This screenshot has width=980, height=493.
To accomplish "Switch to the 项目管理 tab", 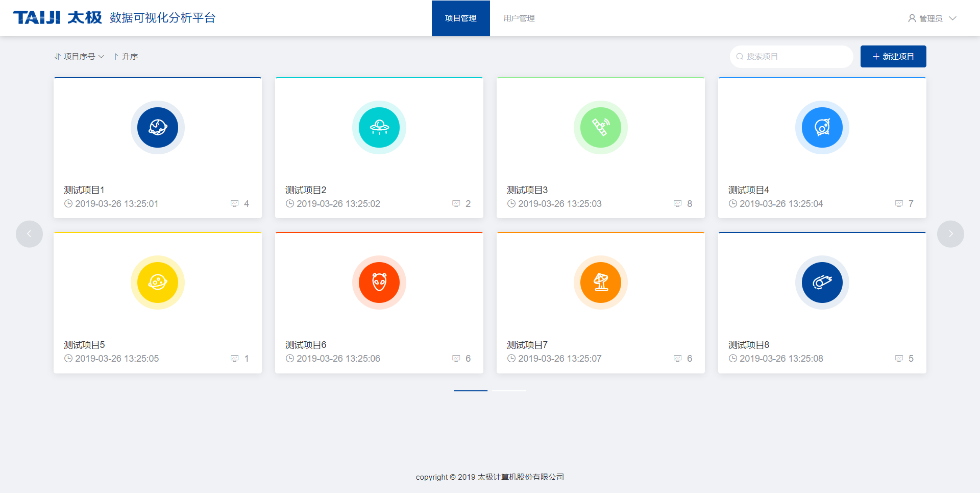I will coord(461,18).
